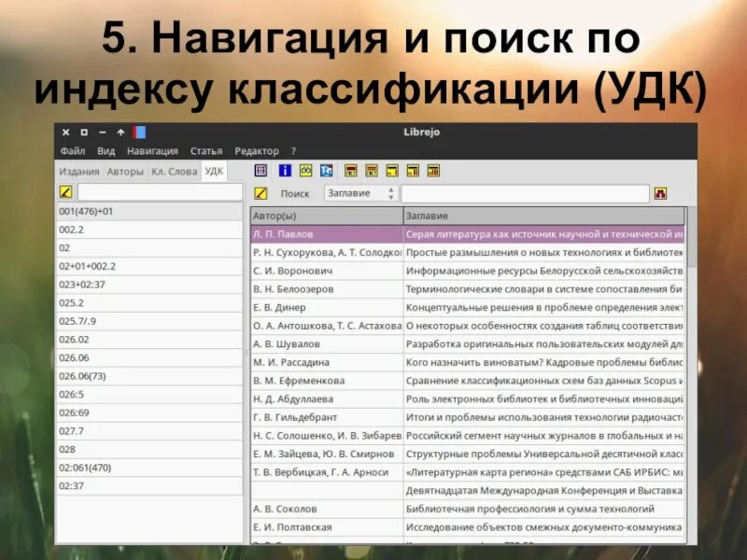
Task: Open the Вид menu
Action: (x=106, y=151)
